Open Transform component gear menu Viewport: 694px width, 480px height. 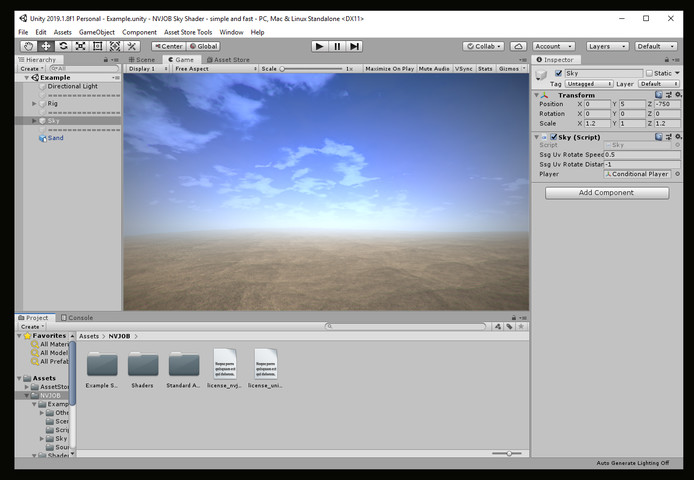pyautogui.click(x=678, y=95)
